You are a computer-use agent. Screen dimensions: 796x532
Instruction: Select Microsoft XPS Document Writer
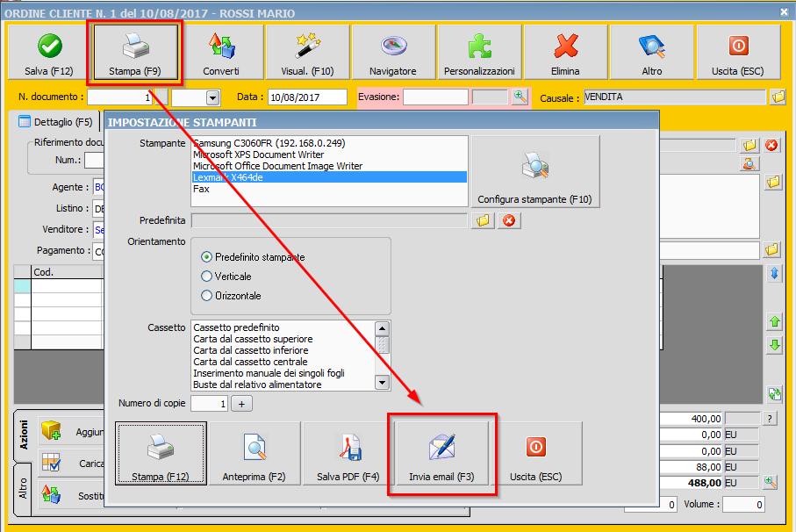pyautogui.click(x=329, y=155)
